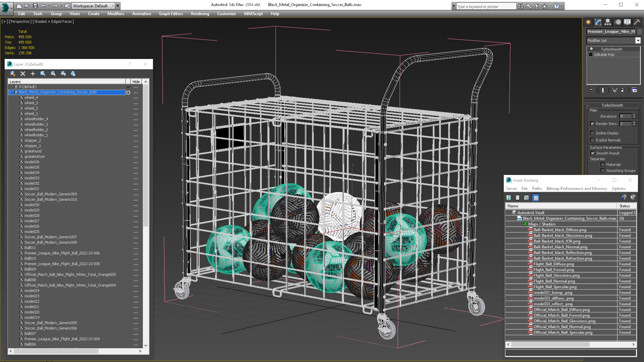644x362 pixels.
Task: Open the Utilities command panel tab
Action: (x=637, y=22)
